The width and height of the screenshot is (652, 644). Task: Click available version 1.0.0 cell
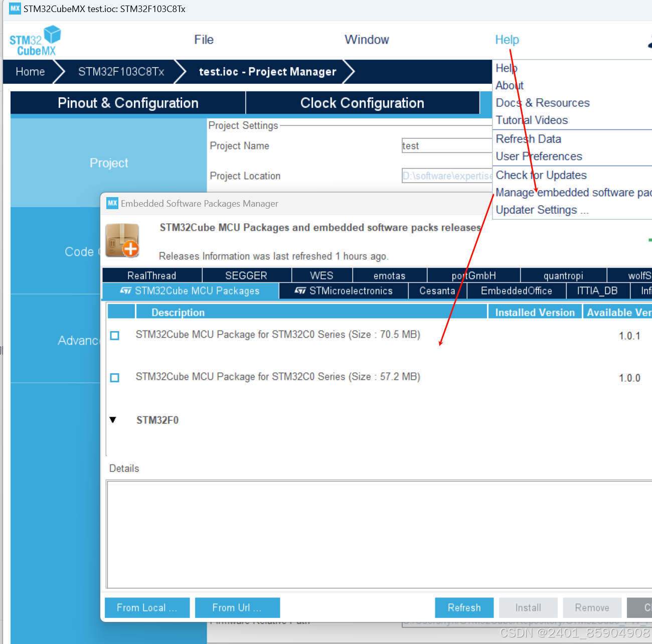tap(629, 378)
